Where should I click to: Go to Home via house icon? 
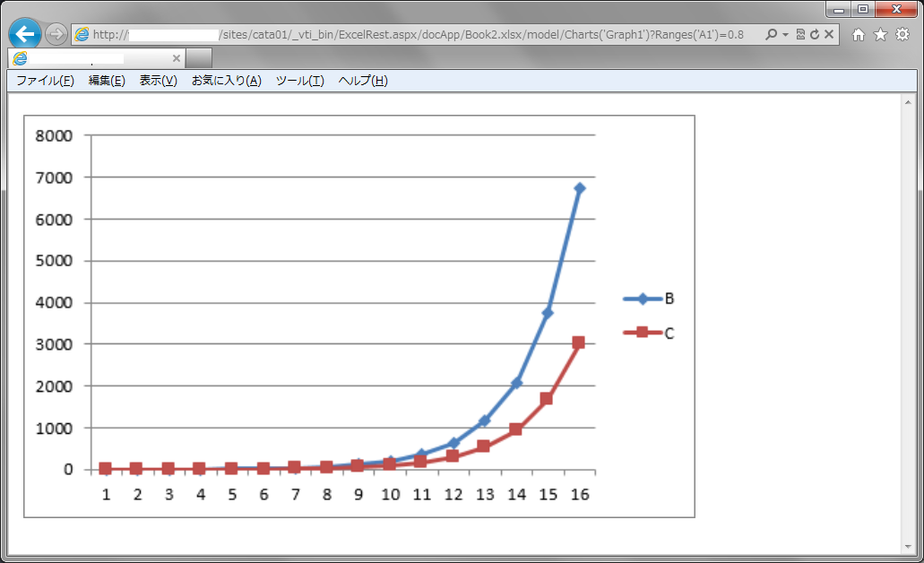858,34
